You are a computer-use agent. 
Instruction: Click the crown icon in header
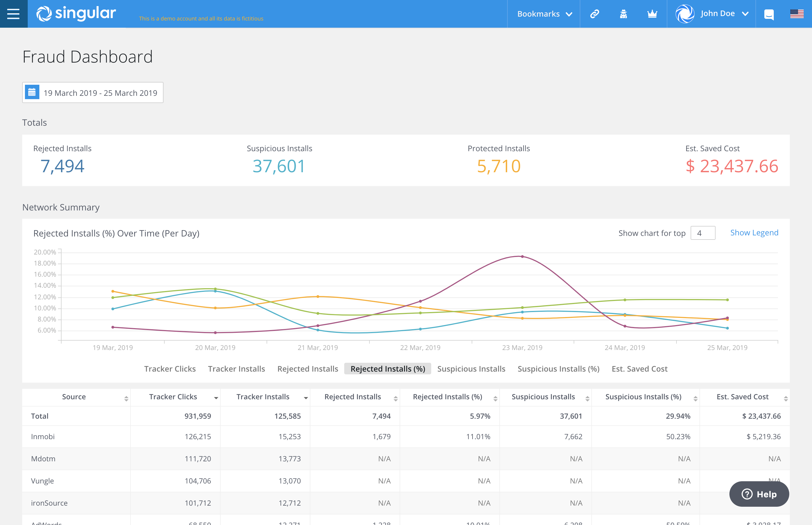[652, 14]
